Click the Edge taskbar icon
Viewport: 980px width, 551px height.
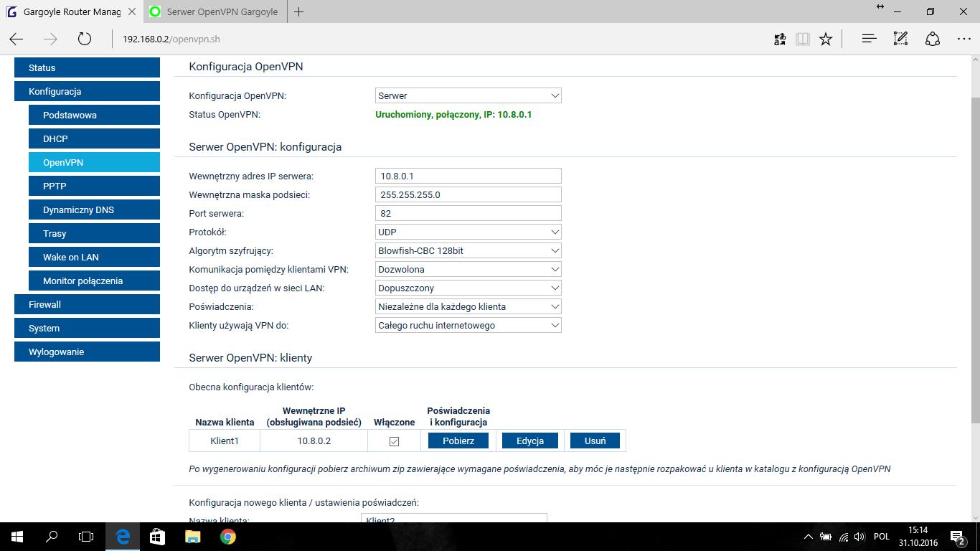click(123, 536)
